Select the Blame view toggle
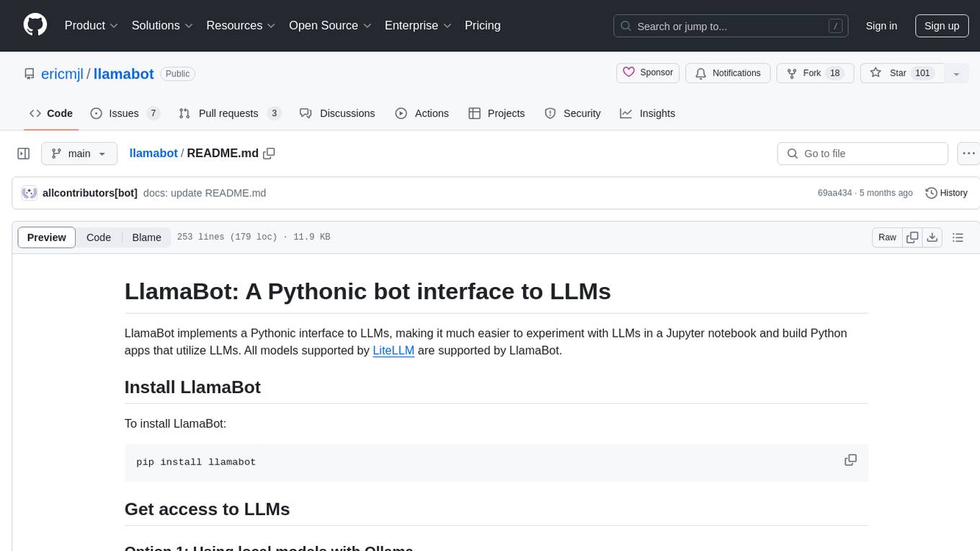Viewport: 980px width, 551px height. point(146,237)
